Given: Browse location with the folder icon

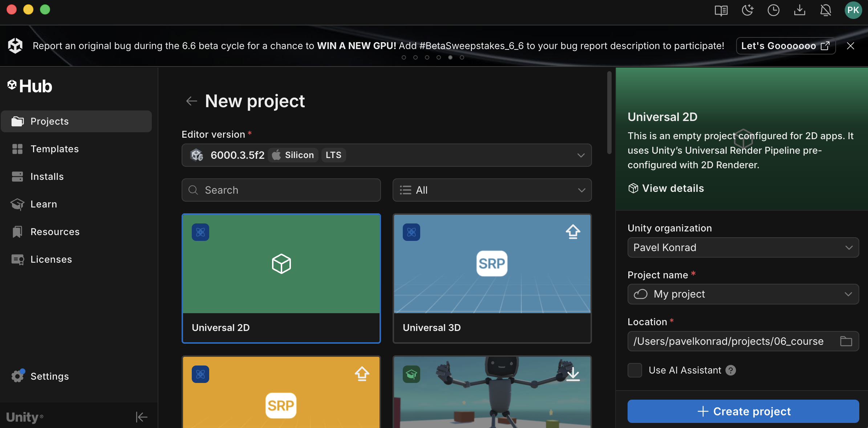Looking at the screenshot, I should coord(846,341).
